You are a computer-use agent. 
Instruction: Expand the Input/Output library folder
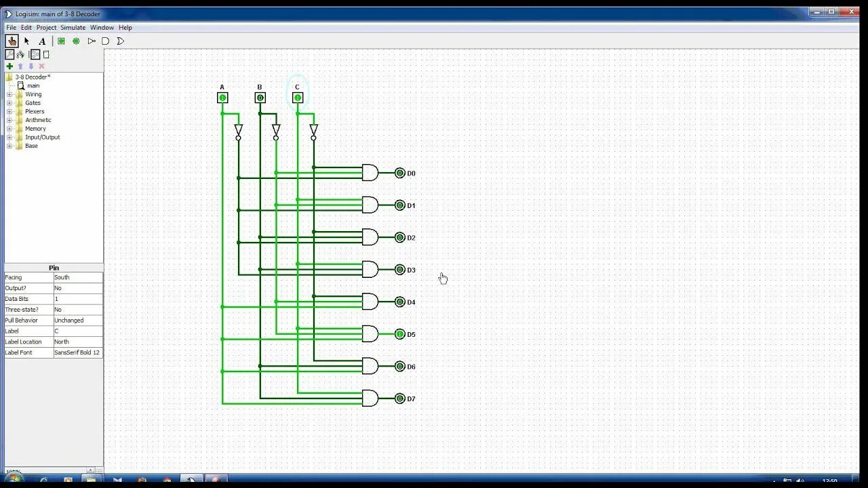pyautogui.click(x=9, y=137)
